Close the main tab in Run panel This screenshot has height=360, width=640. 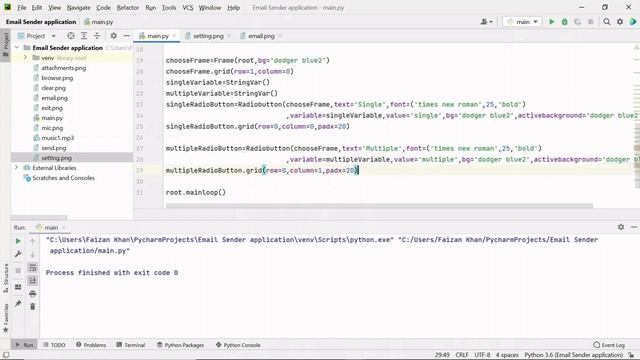(64, 227)
